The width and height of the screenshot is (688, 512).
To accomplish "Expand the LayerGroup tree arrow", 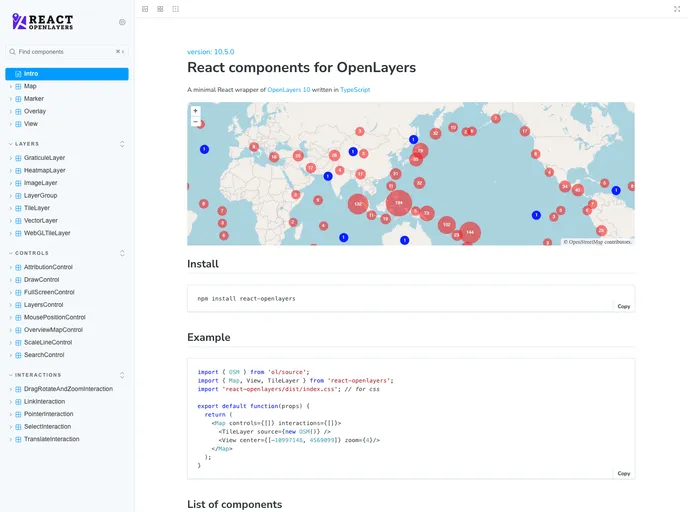I will (x=11, y=196).
